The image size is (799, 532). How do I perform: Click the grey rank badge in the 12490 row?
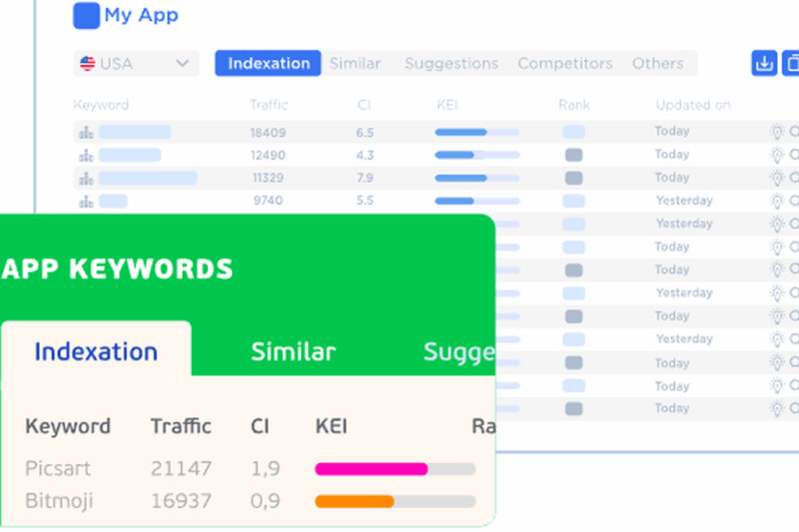[x=573, y=155]
